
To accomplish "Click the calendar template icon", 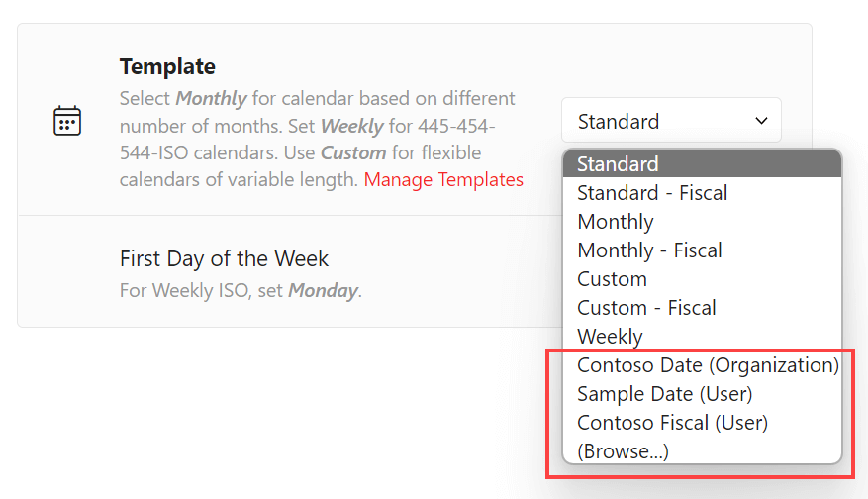I will point(67,121).
